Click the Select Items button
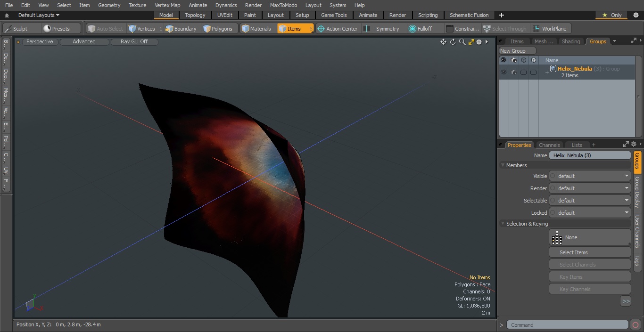This screenshot has height=332, width=644. [x=590, y=252]
